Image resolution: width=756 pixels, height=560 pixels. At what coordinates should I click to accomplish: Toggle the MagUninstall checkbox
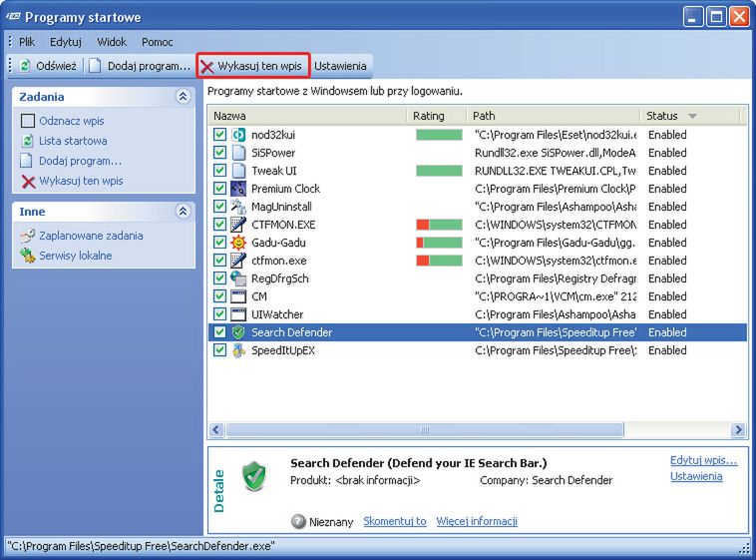pos(219,207)
